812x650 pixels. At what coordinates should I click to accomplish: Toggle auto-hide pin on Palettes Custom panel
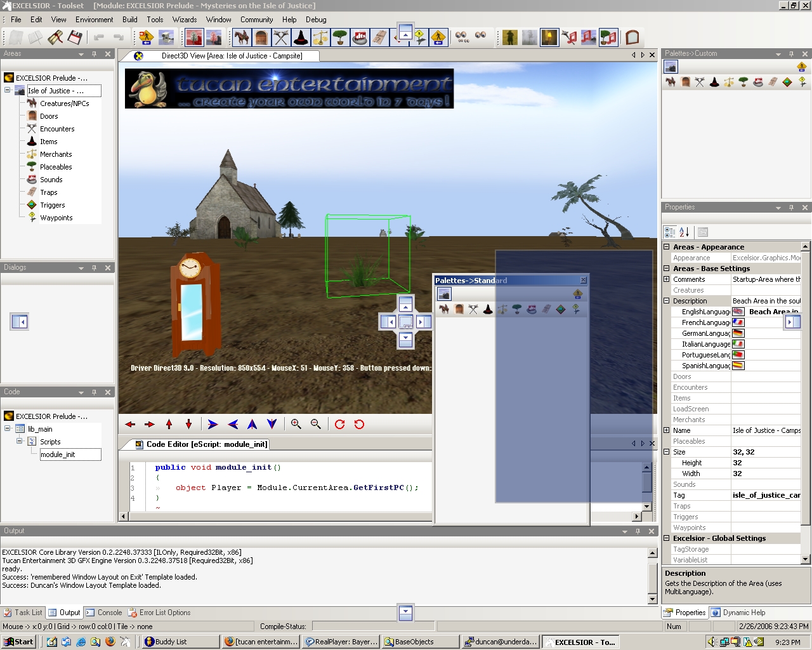pyautogui.click(x=791, y=54)
